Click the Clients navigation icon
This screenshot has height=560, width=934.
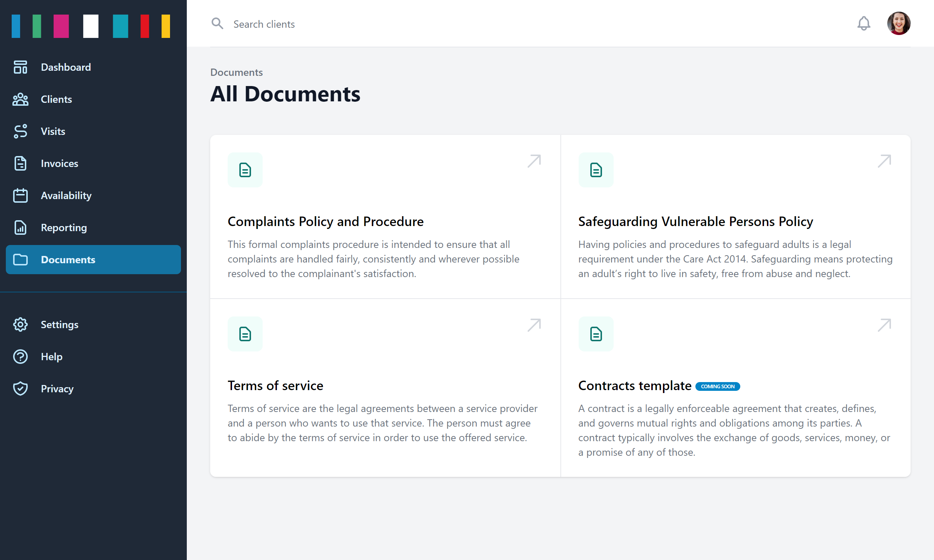click(20, 99)
